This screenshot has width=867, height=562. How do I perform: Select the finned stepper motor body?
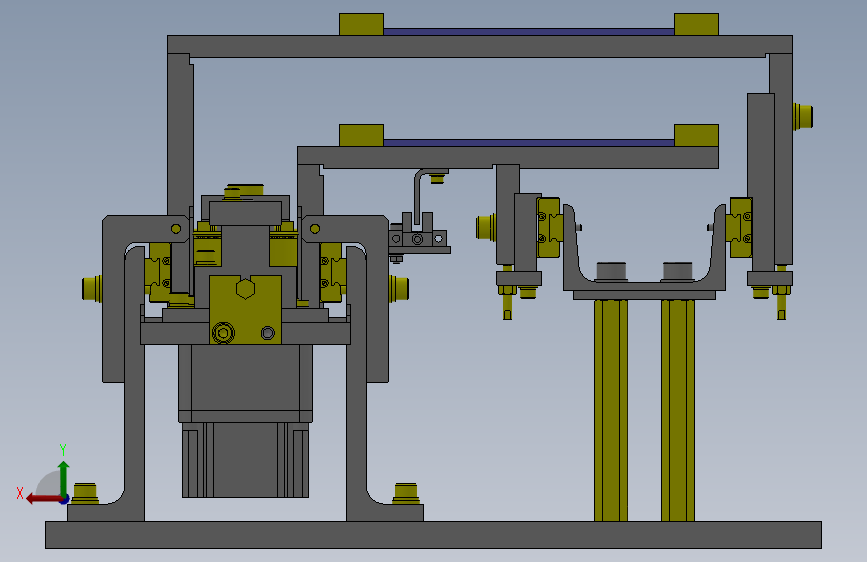click(246, 460)
